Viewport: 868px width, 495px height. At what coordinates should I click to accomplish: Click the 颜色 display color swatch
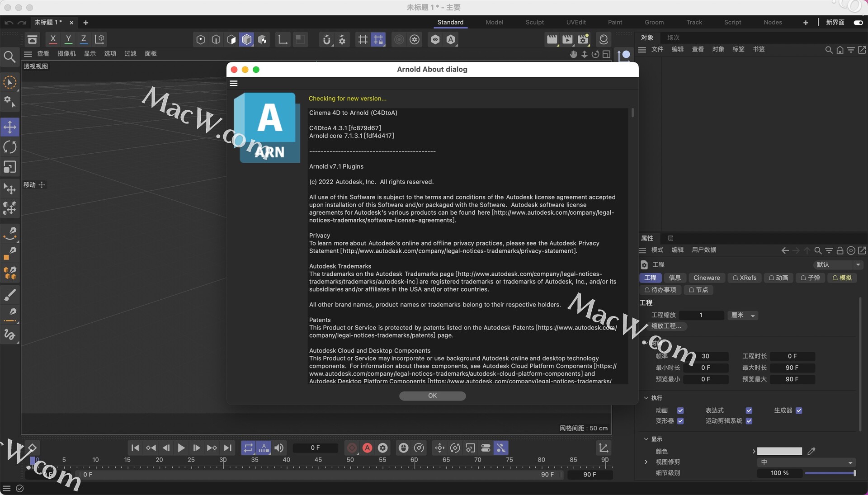point(779,451)
